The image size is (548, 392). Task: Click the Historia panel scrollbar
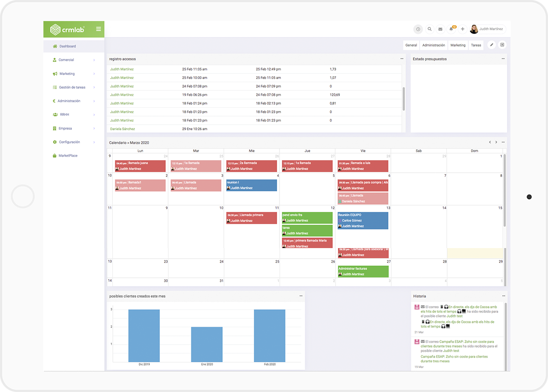coord(505,336)
